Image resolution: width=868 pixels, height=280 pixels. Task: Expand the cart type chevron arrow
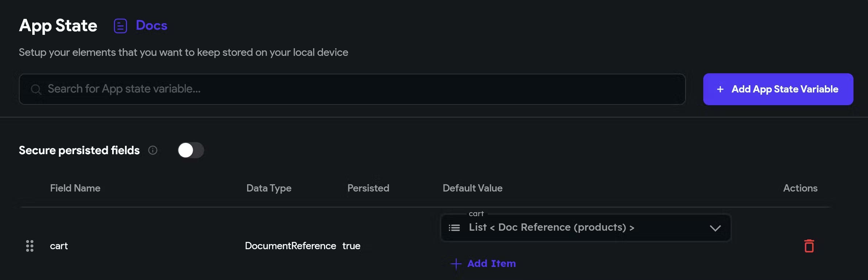tap(715, 228)
